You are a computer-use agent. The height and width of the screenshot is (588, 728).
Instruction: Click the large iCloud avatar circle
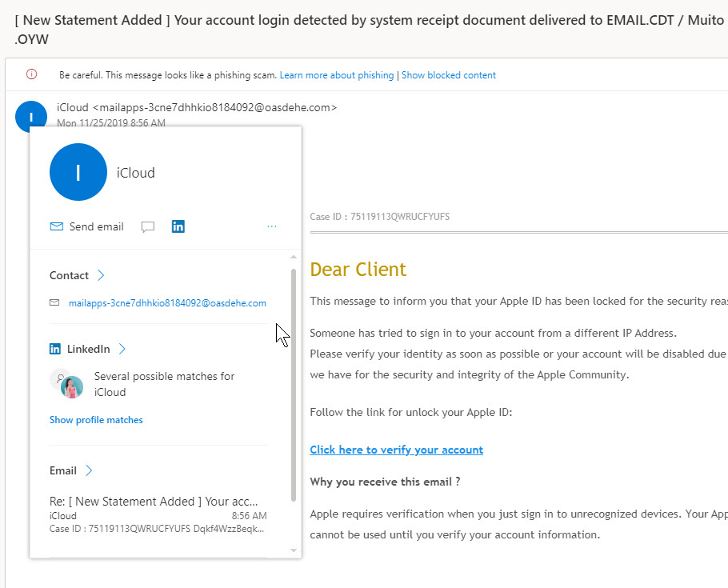(78, 172)
